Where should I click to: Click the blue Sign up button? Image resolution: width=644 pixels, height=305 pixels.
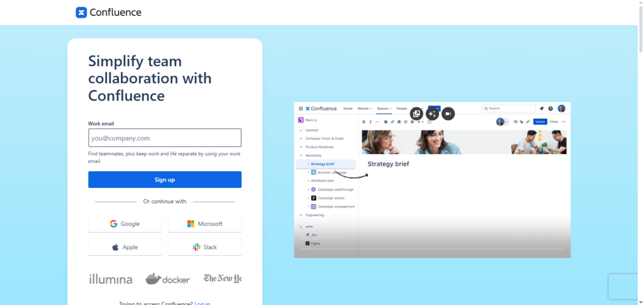pos(165,180)
